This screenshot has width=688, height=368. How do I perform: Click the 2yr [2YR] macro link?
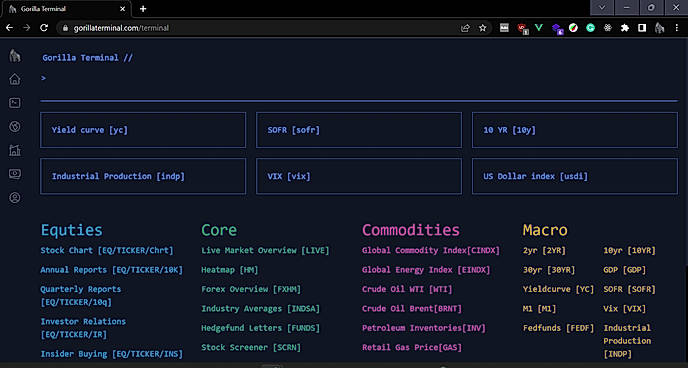544,250
